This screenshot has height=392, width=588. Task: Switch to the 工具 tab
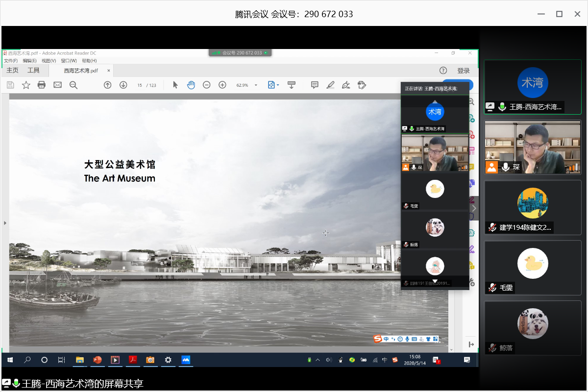click(33, 71)
